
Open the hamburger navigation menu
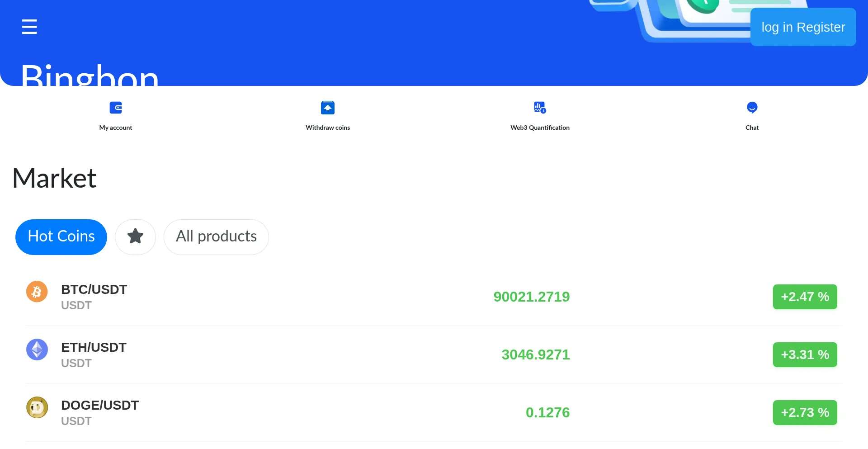point(29,27)
